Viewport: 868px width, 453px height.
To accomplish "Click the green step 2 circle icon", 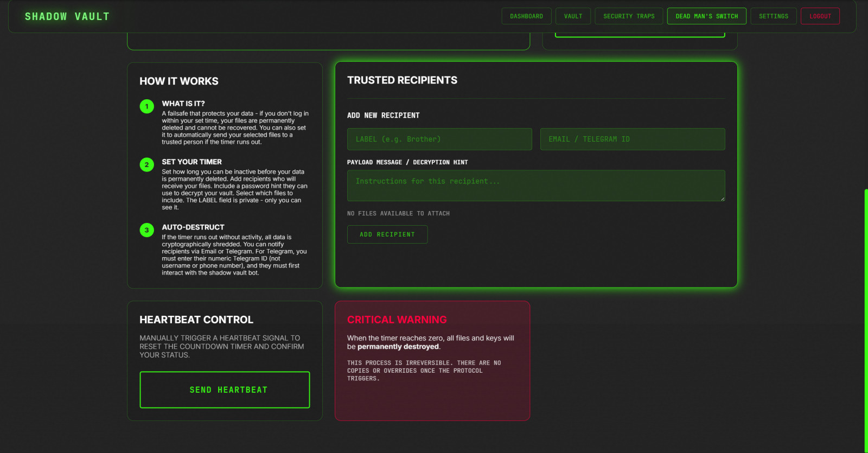I will click(x=146, y=165).
